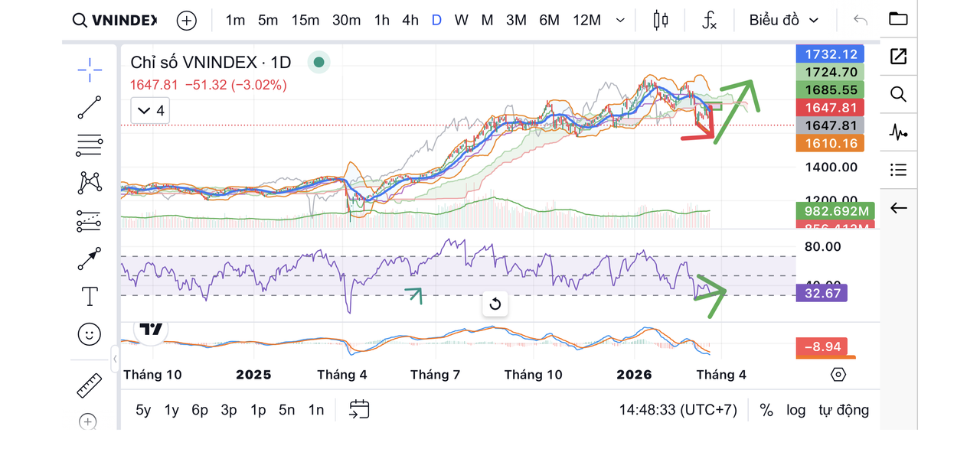Select the arrow annotation tool

pos(90,259)
